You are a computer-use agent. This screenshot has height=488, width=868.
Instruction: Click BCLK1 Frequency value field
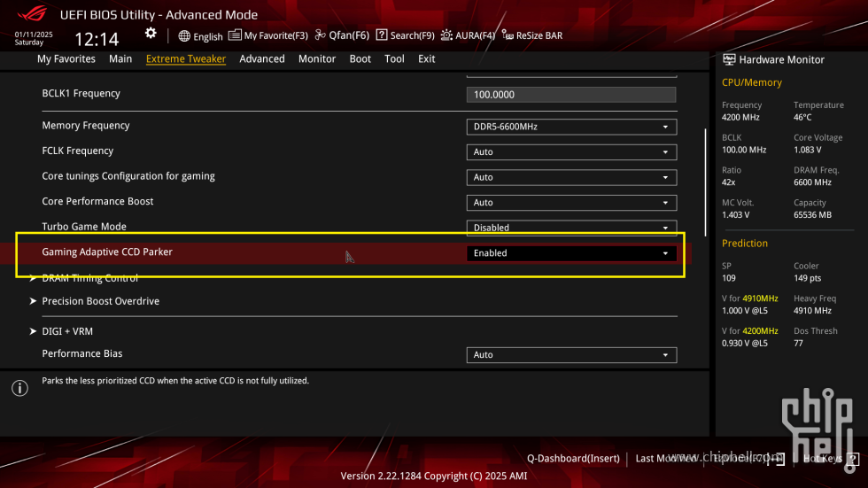[x=571, y=95]
